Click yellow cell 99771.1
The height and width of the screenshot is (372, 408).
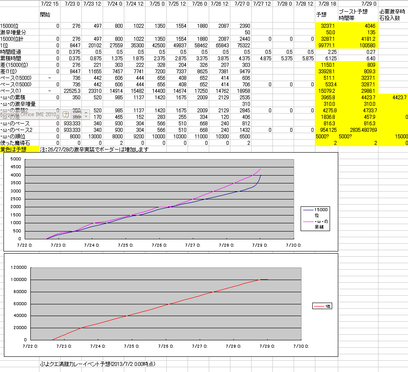coord(328,45)
